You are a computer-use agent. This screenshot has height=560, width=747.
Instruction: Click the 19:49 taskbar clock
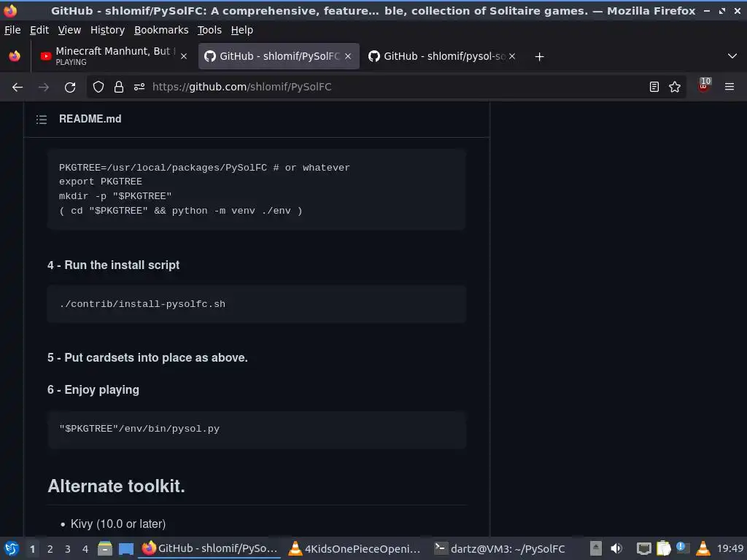pyautogui.click(x=729, y=548)
